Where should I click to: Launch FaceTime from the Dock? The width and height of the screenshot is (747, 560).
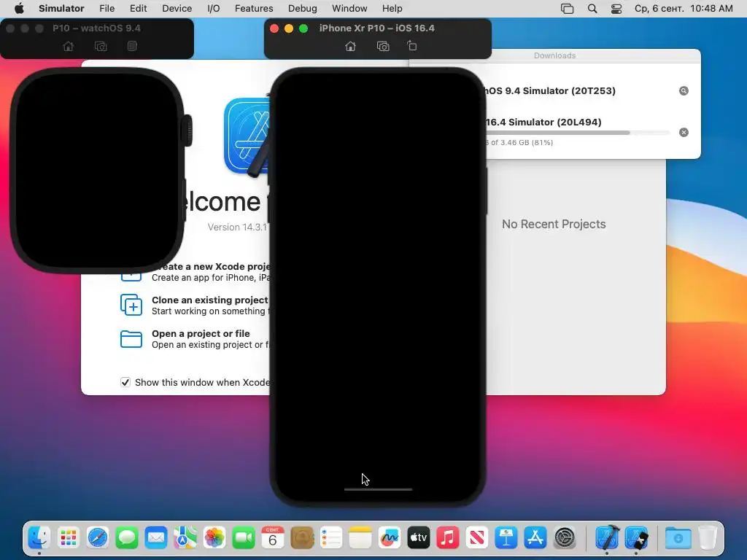[x=244, y=538]
